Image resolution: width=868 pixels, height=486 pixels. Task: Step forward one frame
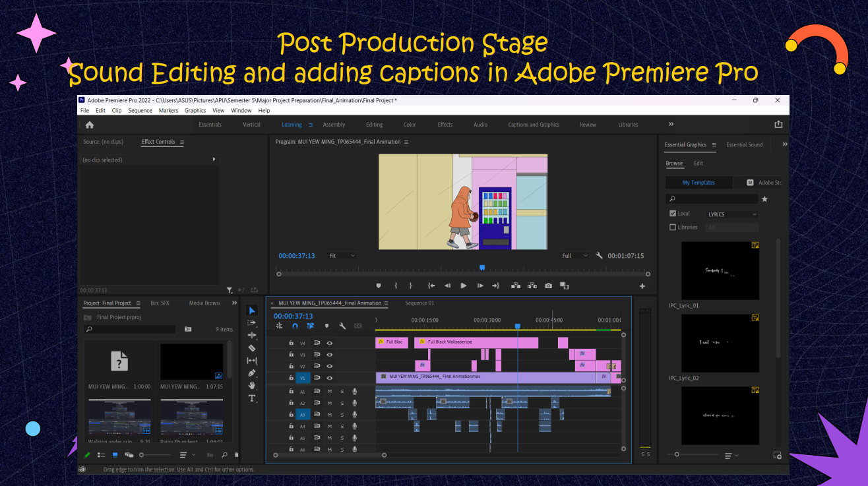point(480,286)
